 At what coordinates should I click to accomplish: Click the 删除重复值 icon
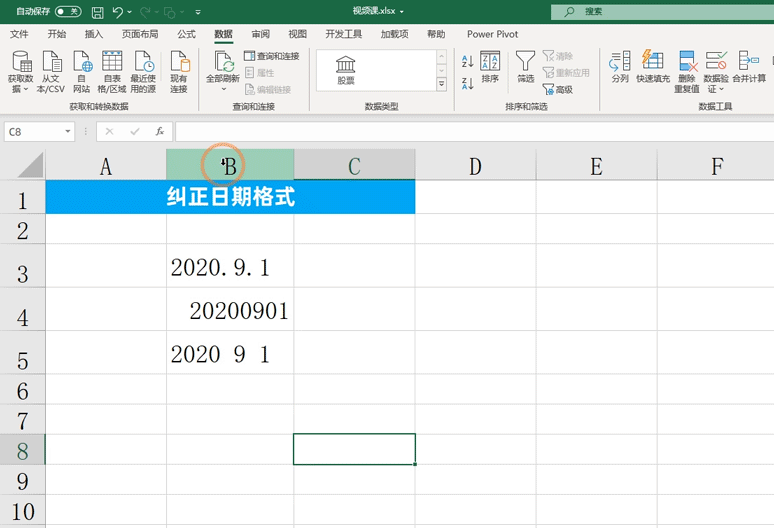click(x=687, y=72)
